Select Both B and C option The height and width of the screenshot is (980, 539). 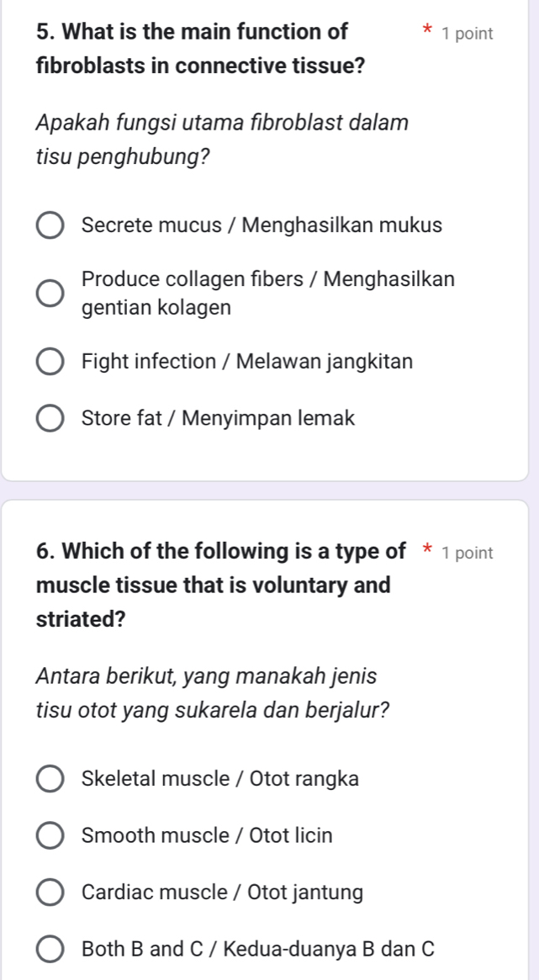(x=50, y=950)
